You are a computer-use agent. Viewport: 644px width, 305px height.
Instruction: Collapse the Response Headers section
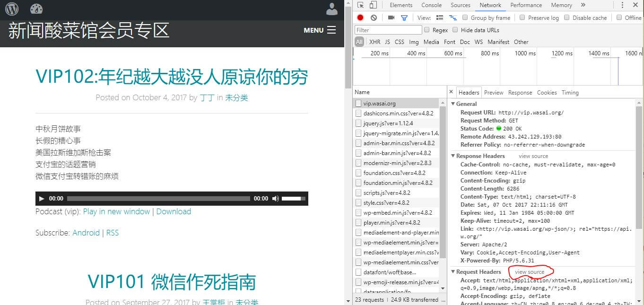click(453, 156)
